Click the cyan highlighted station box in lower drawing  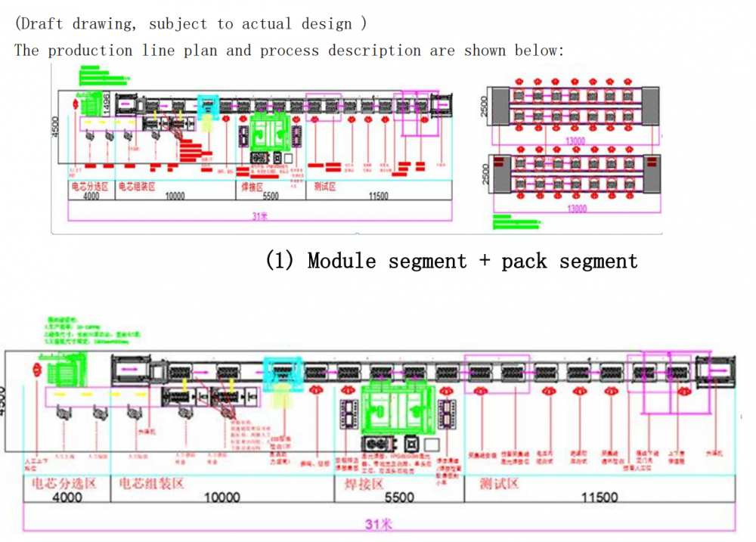283,370
